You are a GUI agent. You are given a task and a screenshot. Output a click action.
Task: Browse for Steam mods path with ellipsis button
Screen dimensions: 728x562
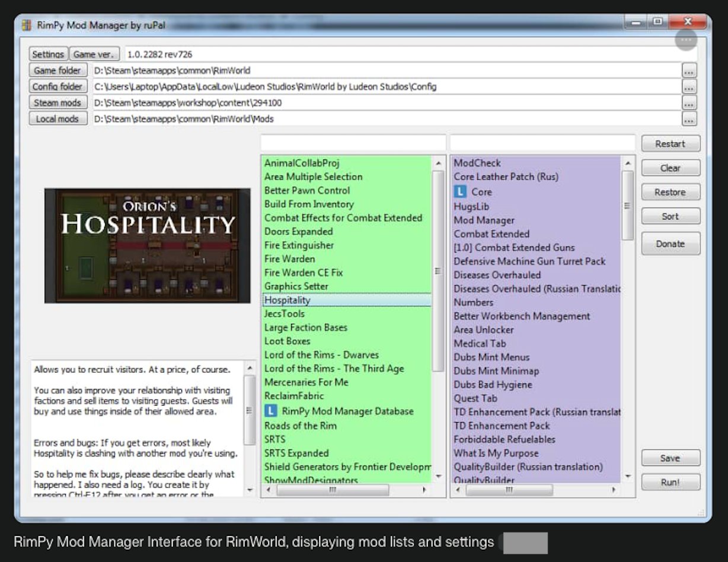click(689, 103)
